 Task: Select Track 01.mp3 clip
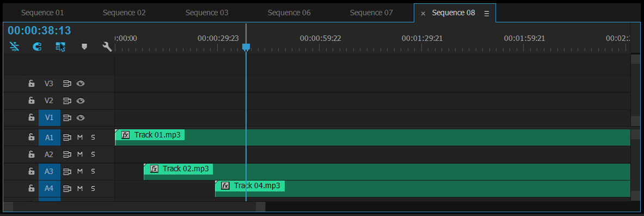tap(372, 137)
